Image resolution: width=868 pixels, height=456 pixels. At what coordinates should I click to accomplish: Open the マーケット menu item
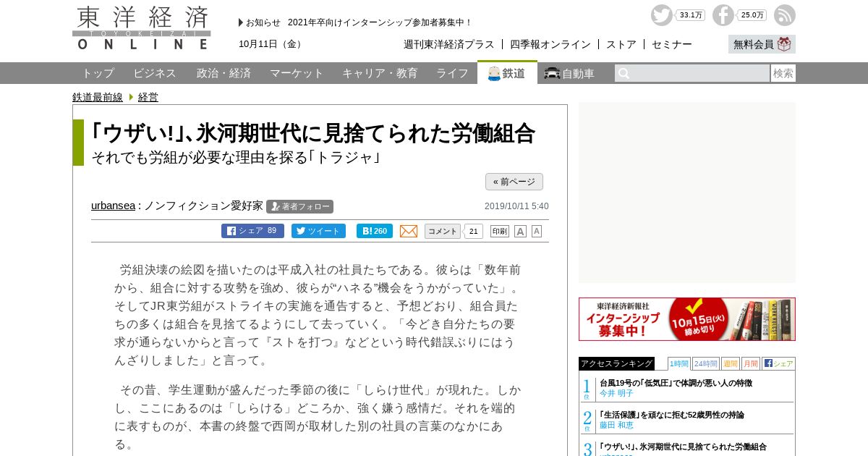tap(297, 73)
